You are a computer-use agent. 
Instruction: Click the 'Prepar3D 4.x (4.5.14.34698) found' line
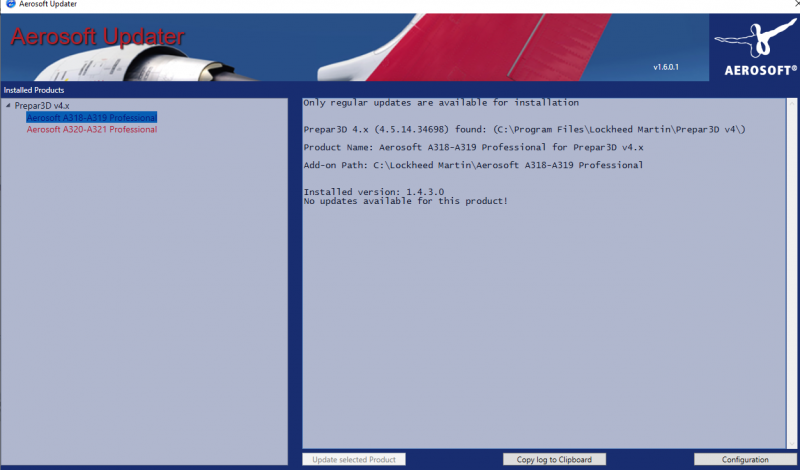pyautogui.click(x=524, y=130)
